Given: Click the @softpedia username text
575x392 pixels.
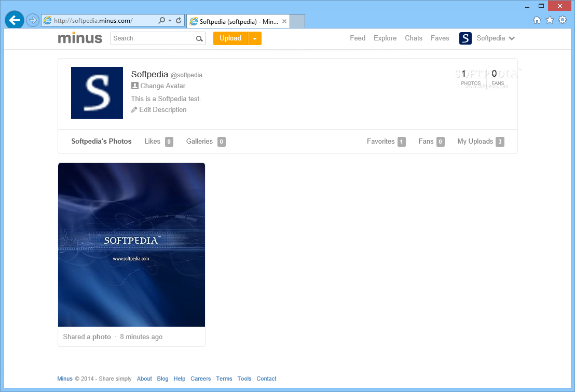Looking at the screenshot, I should 187,75.
